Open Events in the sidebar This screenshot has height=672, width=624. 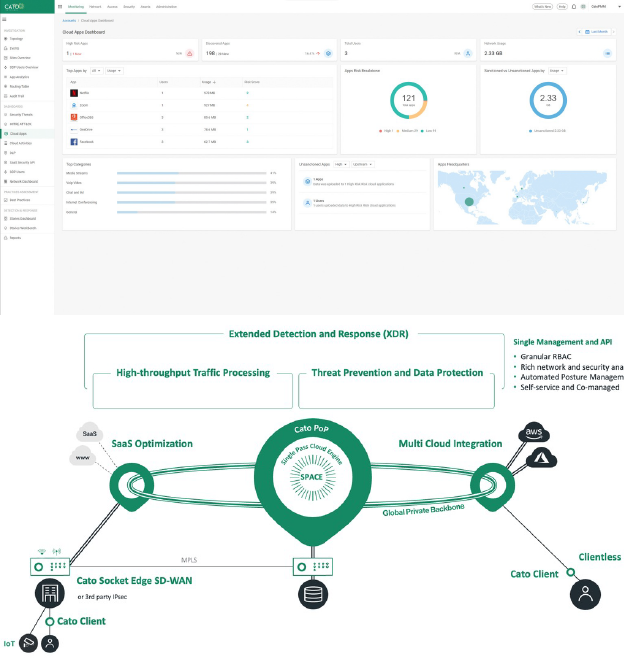pos(14,48)
